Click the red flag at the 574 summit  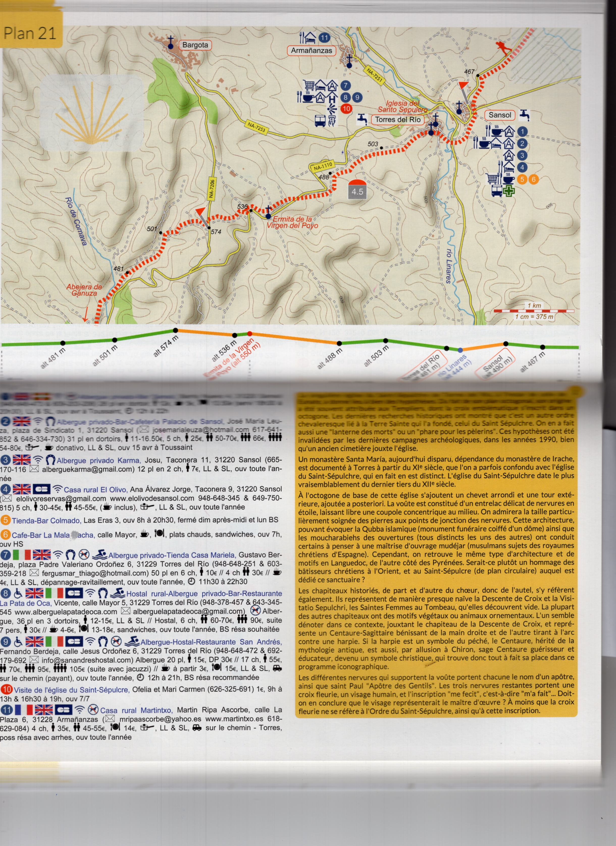pos(201,217)
